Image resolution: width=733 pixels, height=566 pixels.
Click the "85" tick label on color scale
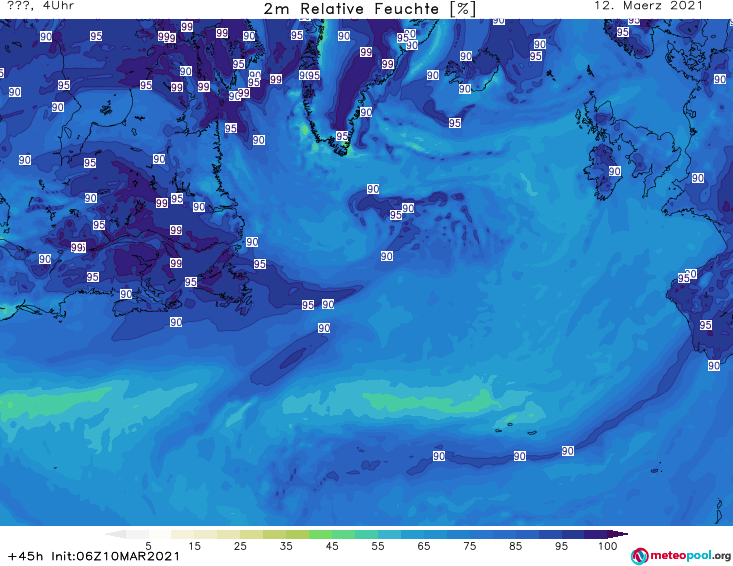coord(515,546)
